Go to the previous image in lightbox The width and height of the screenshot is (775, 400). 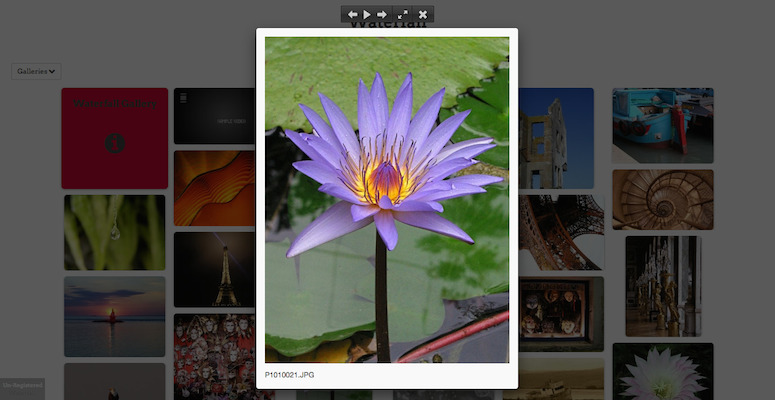coord(352,14)
